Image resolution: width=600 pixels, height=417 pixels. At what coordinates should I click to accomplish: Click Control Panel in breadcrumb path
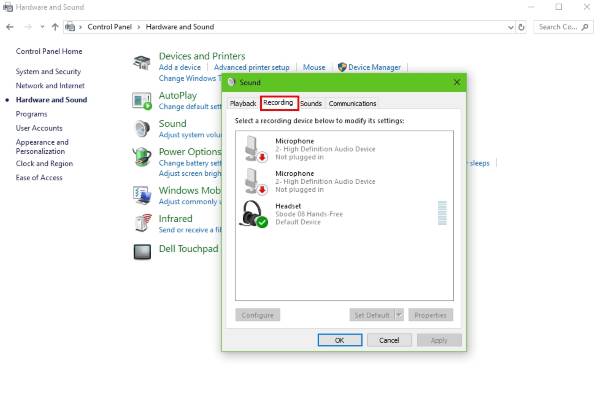(109, 27)
